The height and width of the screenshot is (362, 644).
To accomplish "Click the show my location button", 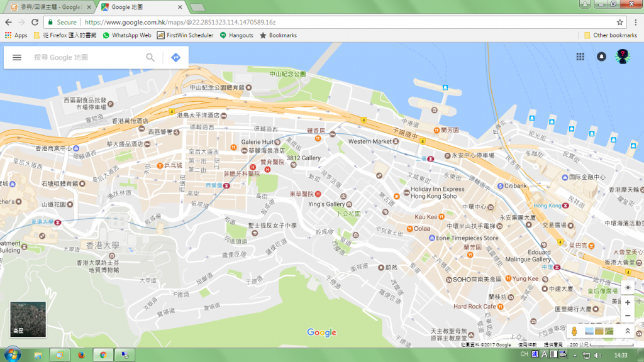I will click(x=627, y=287).
